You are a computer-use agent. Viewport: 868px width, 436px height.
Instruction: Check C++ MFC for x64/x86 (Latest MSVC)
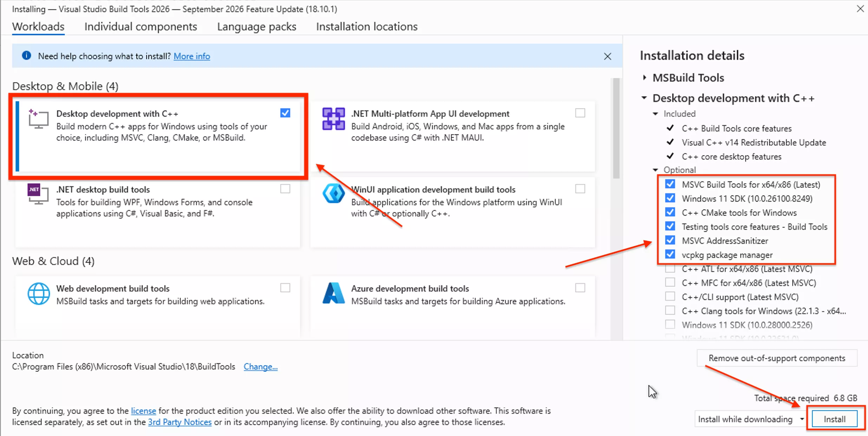pos(670,282)
